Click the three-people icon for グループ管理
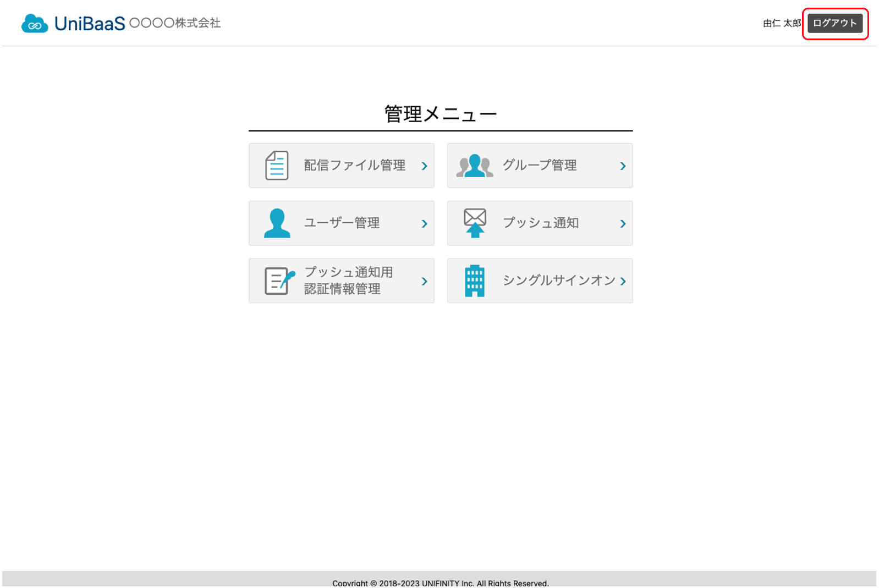Image resolution: width=879 pixels, height=588 pixels. coord(474,166)
